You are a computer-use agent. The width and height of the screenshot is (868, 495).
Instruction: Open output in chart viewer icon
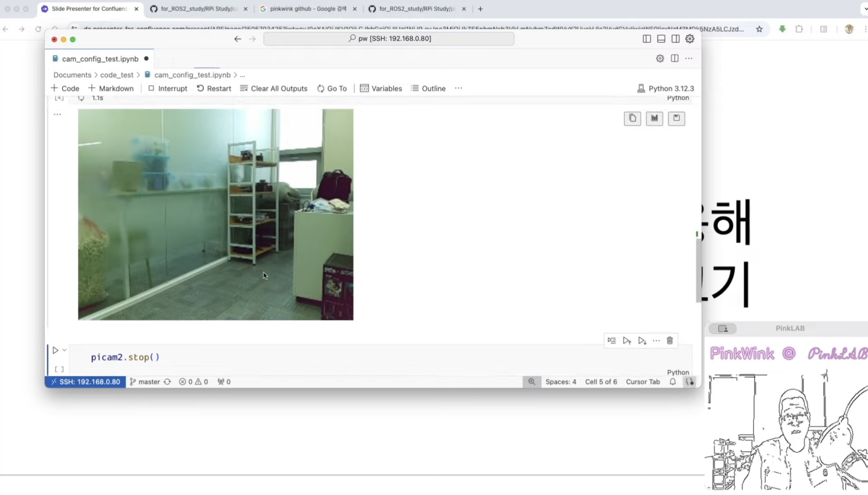654,118
